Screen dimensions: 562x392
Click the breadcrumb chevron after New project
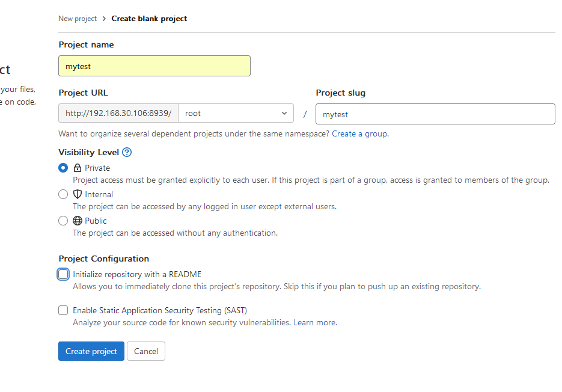pyautogui.click(x=104, y=19)
